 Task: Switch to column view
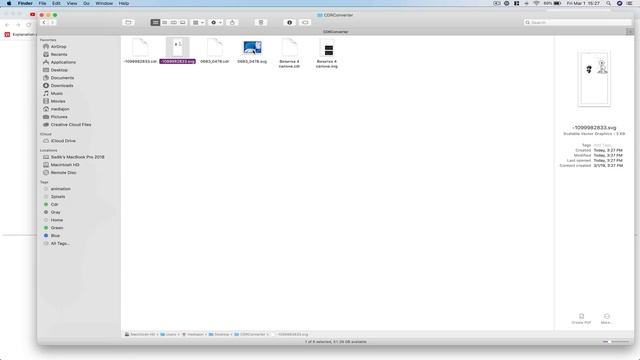coord(173,22)
